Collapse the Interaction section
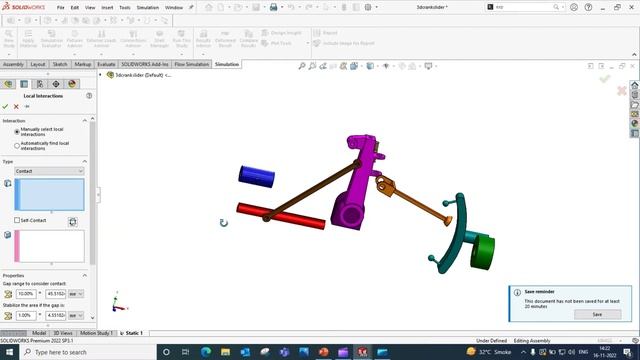Image resolution: width=640 pixels, height=360 pixels. click(84, 121)
